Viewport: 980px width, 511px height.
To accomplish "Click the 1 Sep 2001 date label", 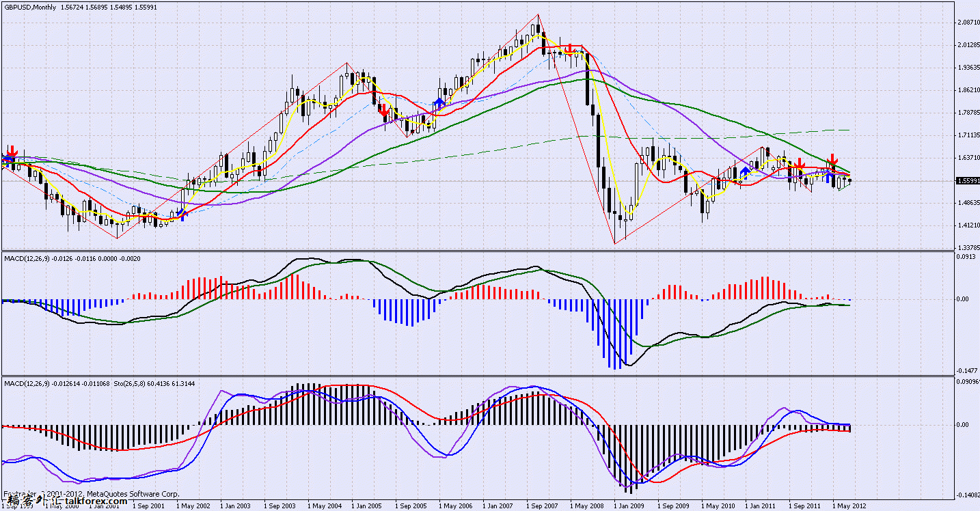I will (149, 506).
